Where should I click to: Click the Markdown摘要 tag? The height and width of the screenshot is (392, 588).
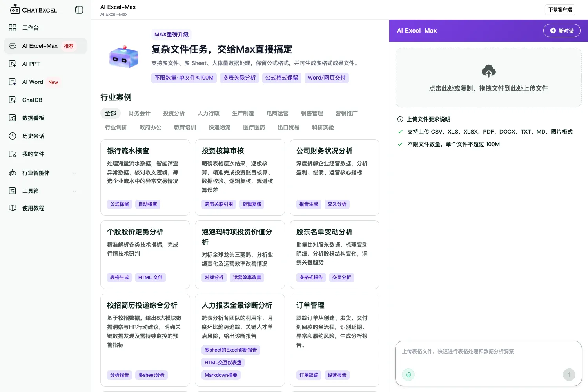(221, 375)
